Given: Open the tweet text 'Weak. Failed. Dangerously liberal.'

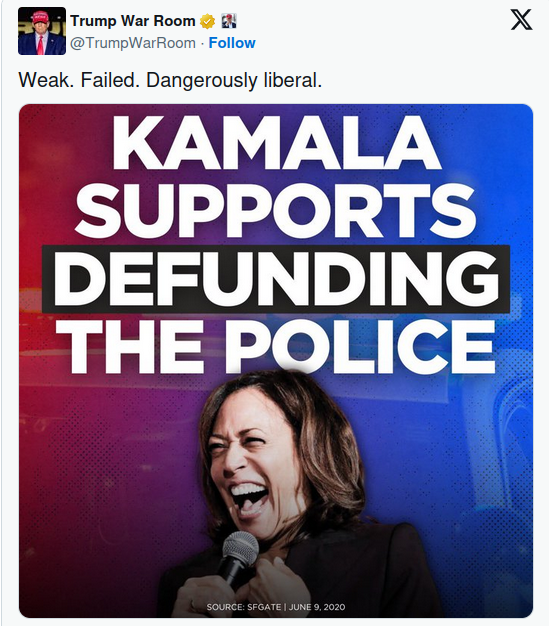Looking at the screenshot, I should pyautogui.click(x=170, y=80).
